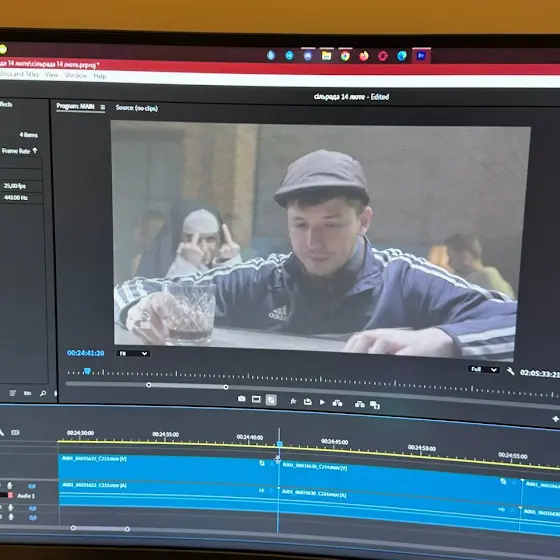Click the left handle of monitor zoom bar
The image size is (560, 560).
click(x=149, y=385)
